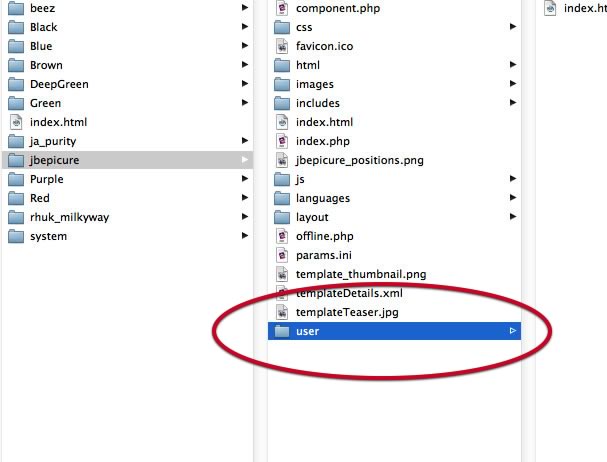
Task: Click the Green folder icon
Action: (x=16, y=103)
